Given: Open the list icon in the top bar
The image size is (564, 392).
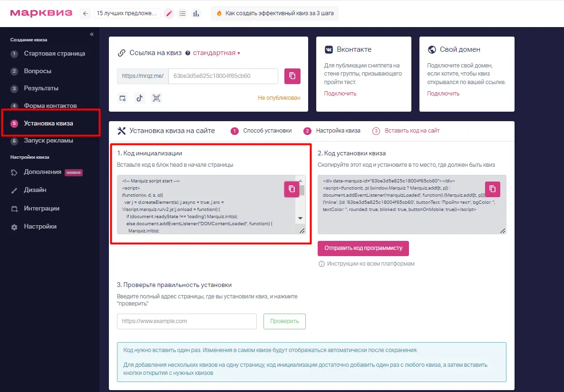Looking at the screenshot, I should [x=183, y=14].
